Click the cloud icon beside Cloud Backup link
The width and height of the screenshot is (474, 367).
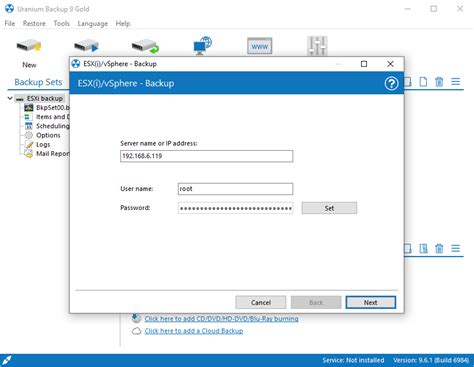tap(136, 331)
